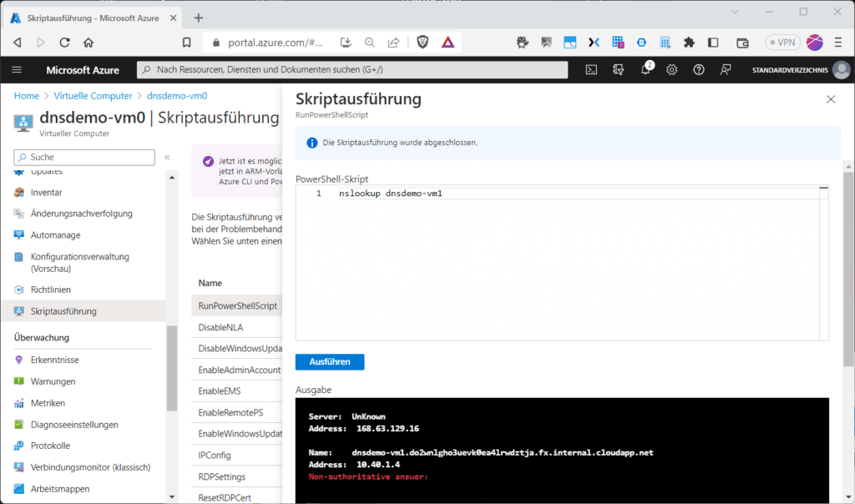
Task: Open Inventar in the left menu
Action: coord(47,192)
